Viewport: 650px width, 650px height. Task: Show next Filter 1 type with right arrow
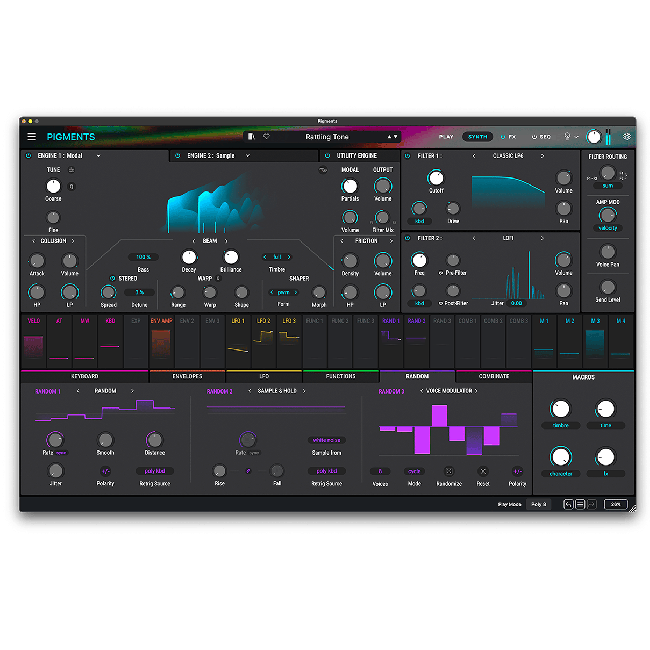coord(542,156)
